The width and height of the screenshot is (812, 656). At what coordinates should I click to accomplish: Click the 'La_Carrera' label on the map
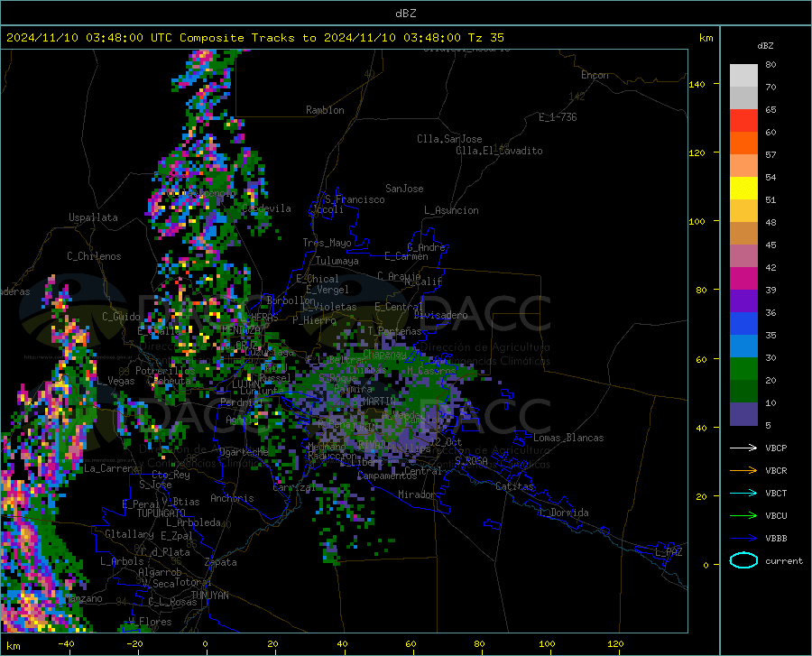click(111, 468)
